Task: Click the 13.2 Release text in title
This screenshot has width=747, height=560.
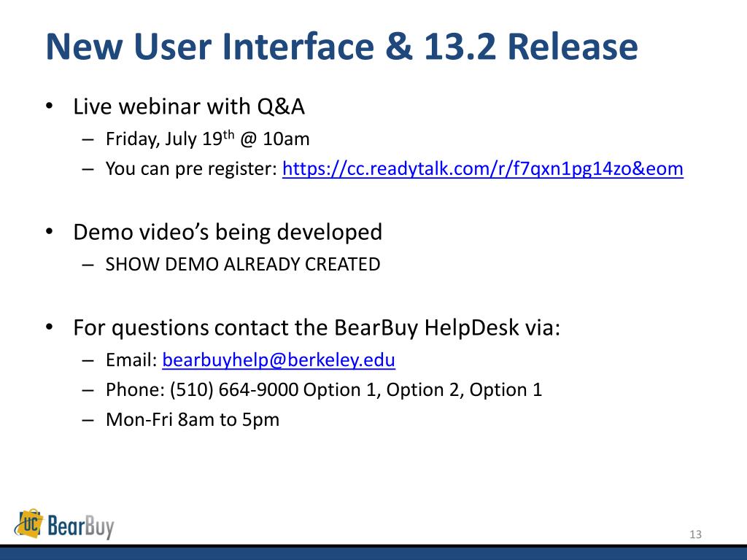Action: tap(531, 47)
